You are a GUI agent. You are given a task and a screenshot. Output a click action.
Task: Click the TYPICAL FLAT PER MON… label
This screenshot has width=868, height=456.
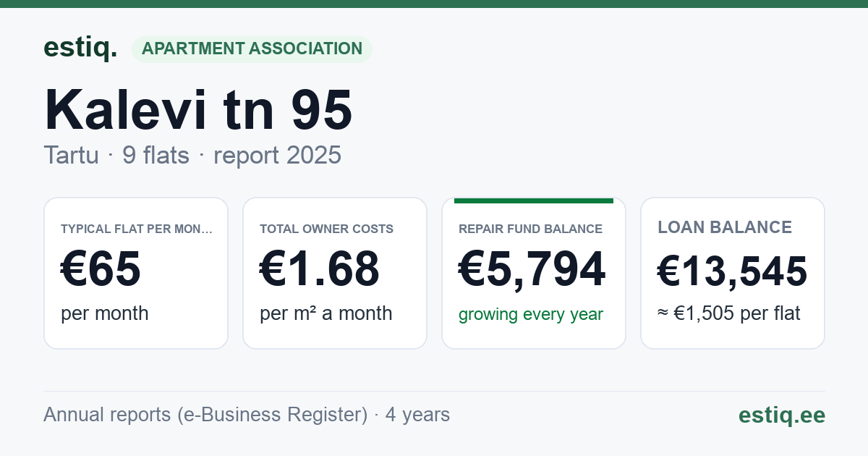[137, 229]
